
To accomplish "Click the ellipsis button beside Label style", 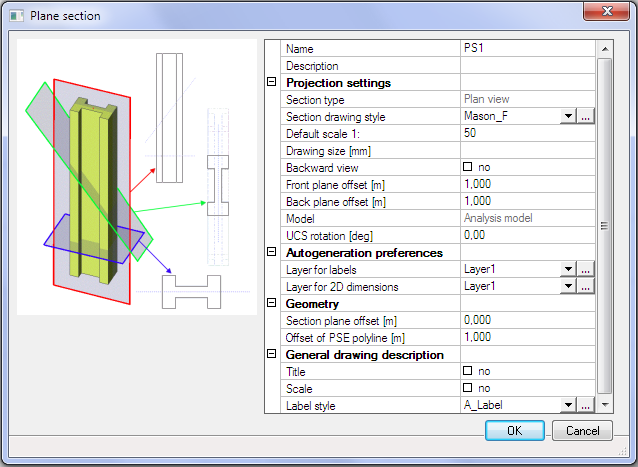I will (586, 405).
